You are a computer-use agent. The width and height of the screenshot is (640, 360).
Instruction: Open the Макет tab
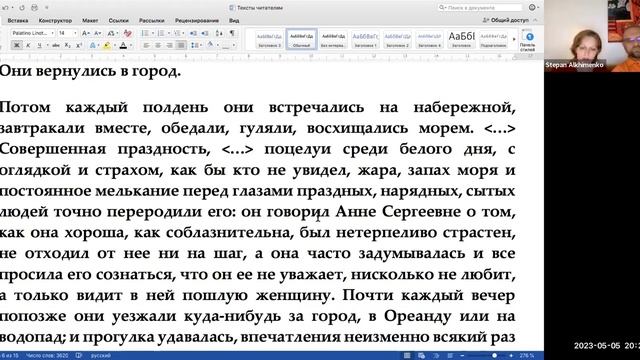coord(90,20)
